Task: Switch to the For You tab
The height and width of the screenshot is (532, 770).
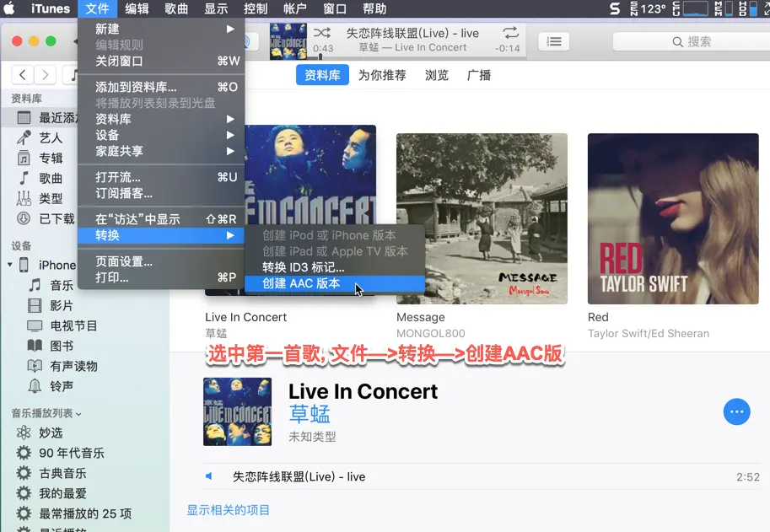Action: [382, 75]
